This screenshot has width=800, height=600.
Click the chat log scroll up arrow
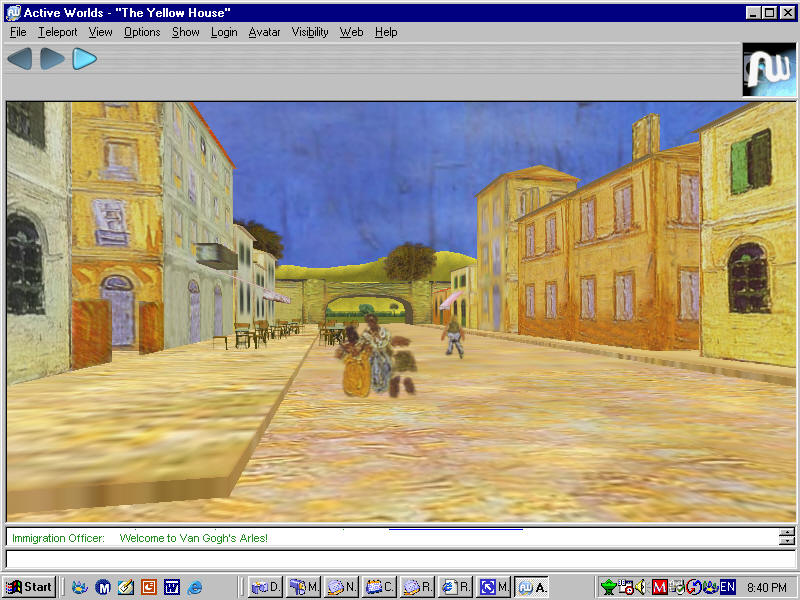click(x=787, y=532)
